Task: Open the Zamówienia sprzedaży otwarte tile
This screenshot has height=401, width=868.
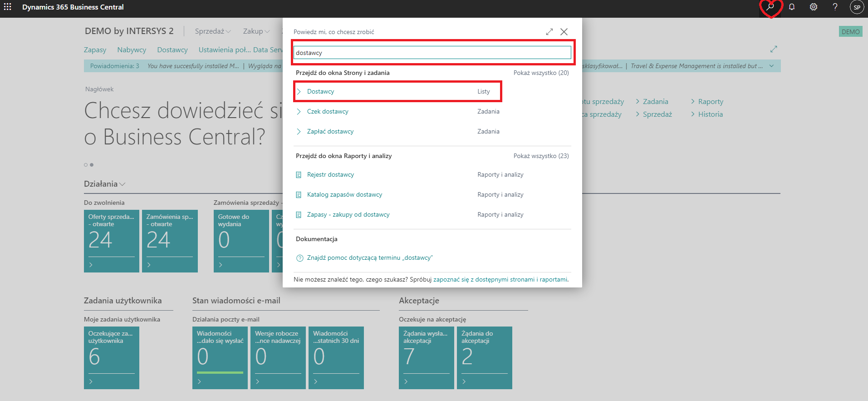Action: point(170,241)
